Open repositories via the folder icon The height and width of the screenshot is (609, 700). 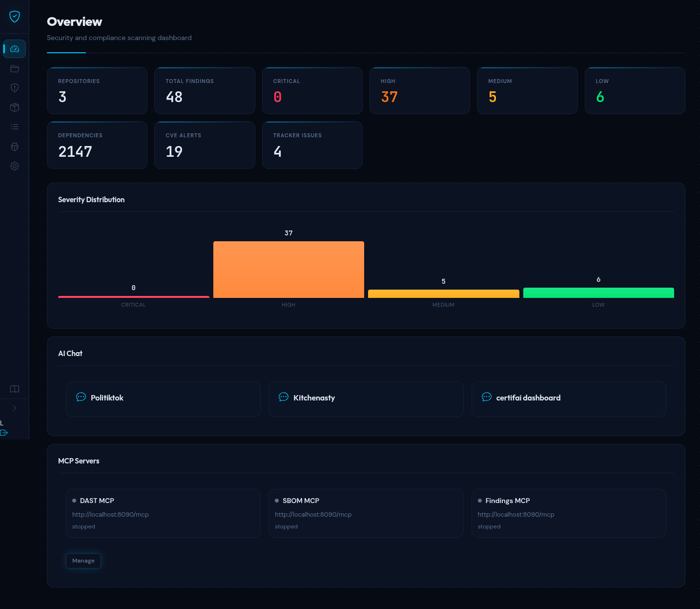[15, 68]
